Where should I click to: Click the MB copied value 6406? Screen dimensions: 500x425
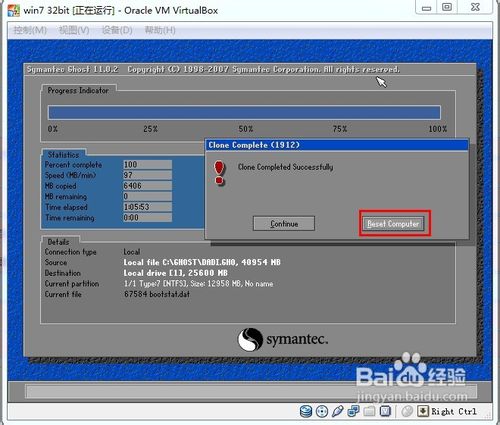coord(147,186)
